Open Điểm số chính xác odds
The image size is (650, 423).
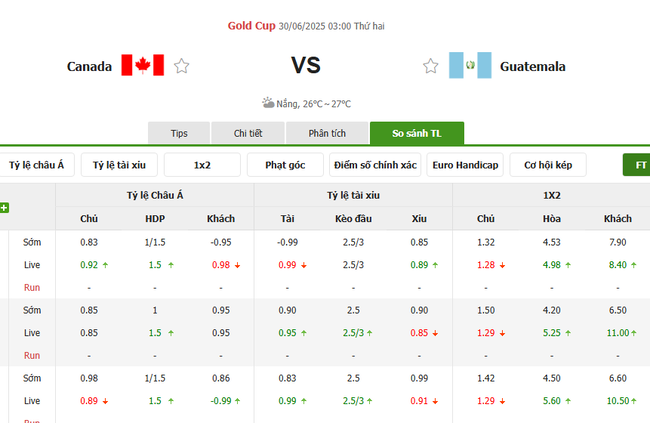click(375, 165)
